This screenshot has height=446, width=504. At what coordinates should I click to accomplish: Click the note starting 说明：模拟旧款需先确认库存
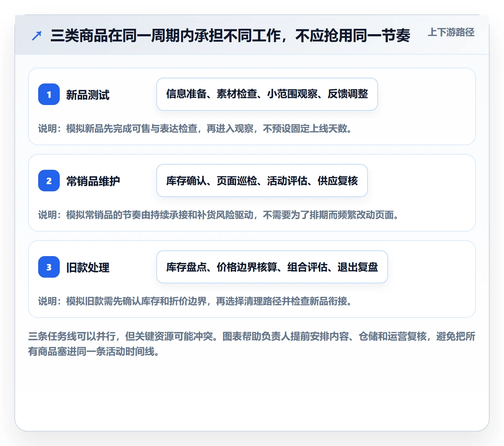(195, 301)
